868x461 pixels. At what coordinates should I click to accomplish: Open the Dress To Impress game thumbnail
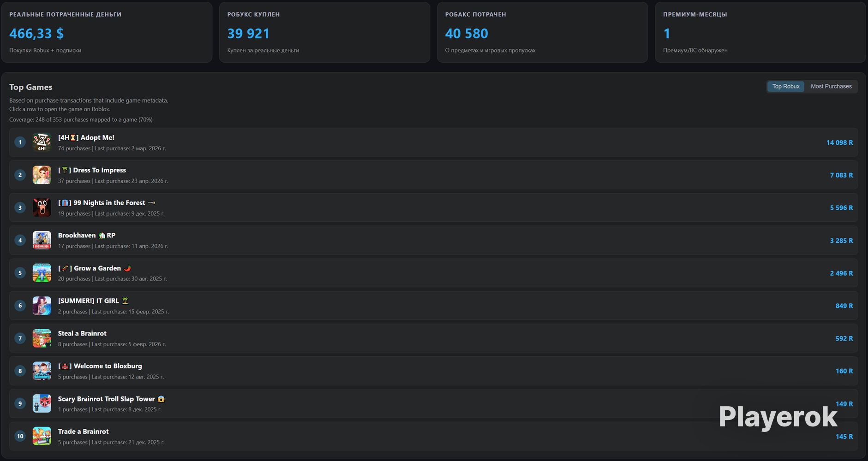point(42,175)
